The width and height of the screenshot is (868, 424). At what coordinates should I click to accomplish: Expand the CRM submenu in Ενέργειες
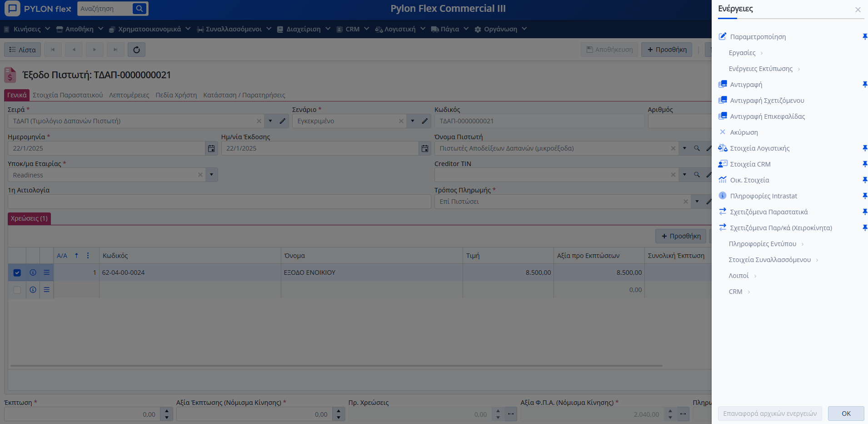point(739,292)
